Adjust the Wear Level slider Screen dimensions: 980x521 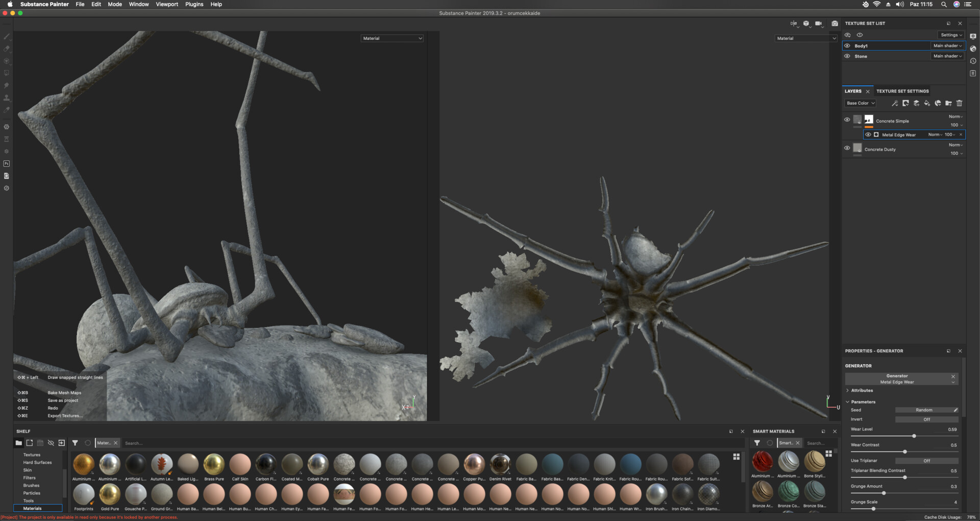904,436
